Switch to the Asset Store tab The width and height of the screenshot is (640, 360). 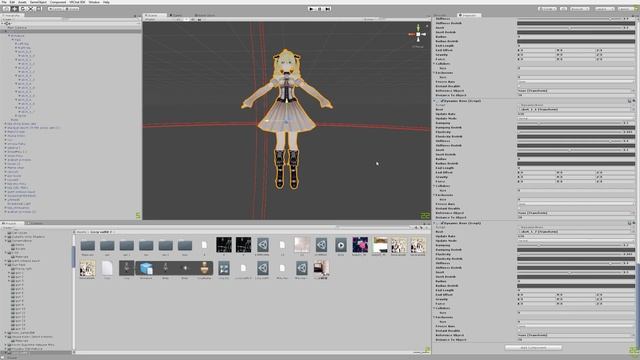(205, 15)
